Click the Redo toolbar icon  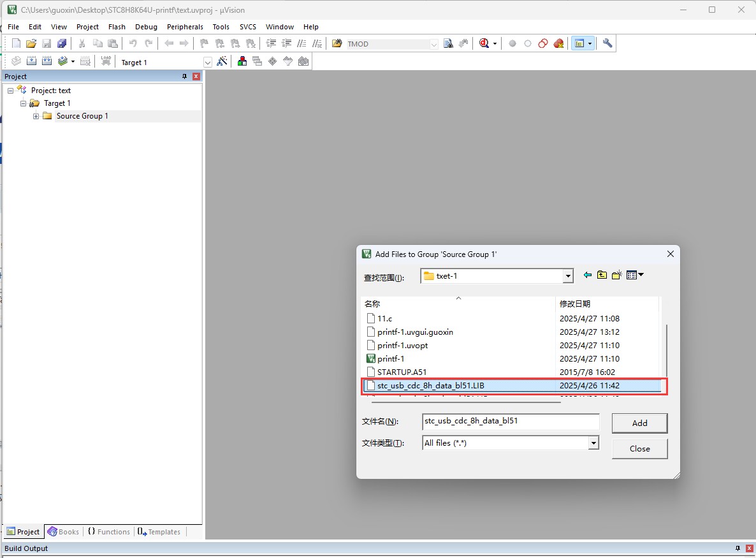[x=149, y=43]
